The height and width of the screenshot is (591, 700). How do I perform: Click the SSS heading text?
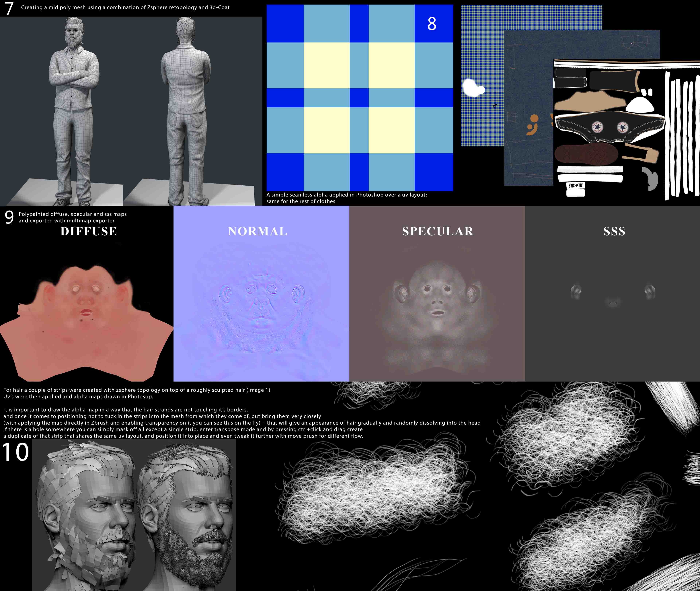coord(614,232)
